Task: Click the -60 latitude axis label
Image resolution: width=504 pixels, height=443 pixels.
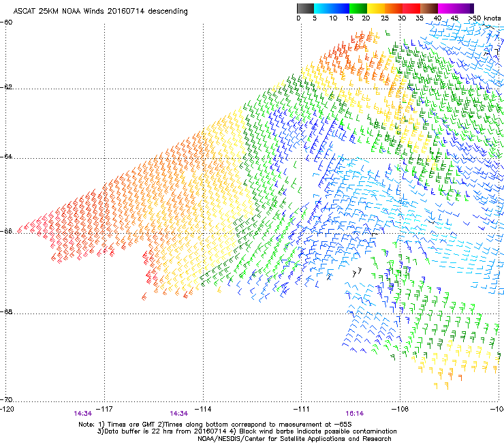Action: (6, 22)
